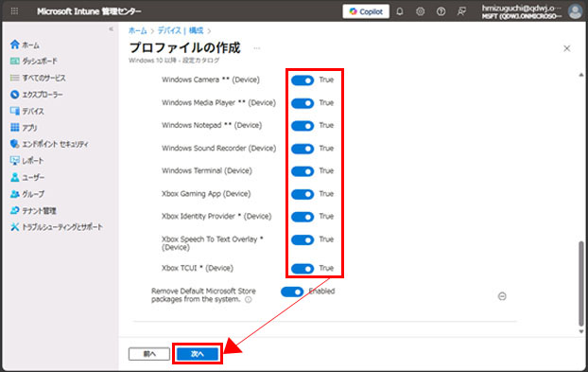This screenshot has width=588, height=372.
Task: Select グループ label in sidebar
Action: click(x=33, y=194)
